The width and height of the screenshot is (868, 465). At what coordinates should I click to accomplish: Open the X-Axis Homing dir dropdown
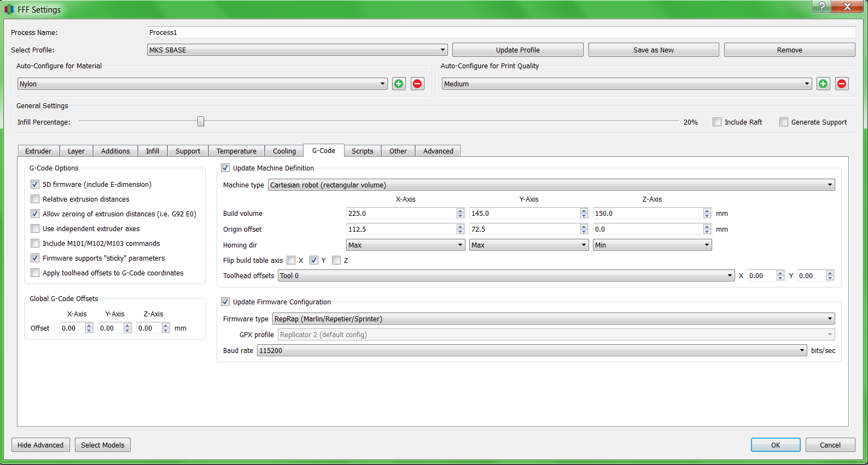(406, 245)
